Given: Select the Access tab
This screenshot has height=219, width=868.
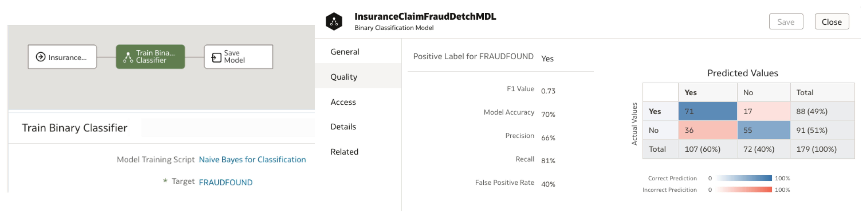Looking at the screenshot, I should click(x=343, y=102).
